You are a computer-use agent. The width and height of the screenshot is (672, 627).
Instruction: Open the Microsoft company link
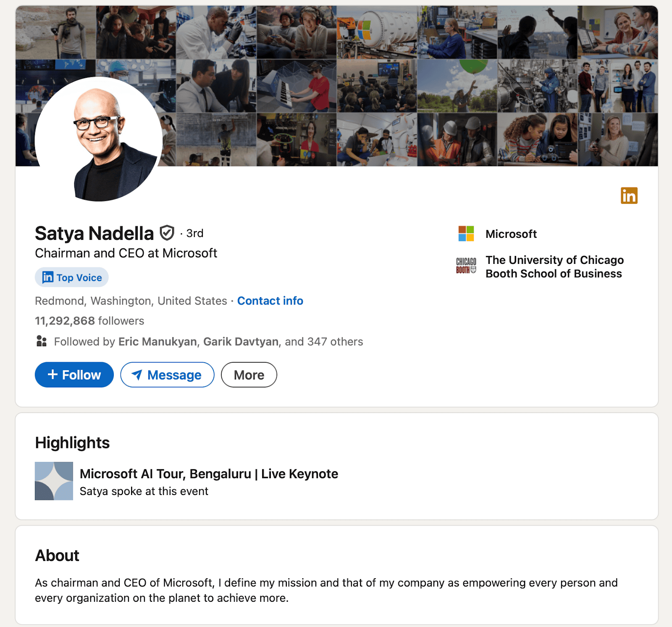511,234
